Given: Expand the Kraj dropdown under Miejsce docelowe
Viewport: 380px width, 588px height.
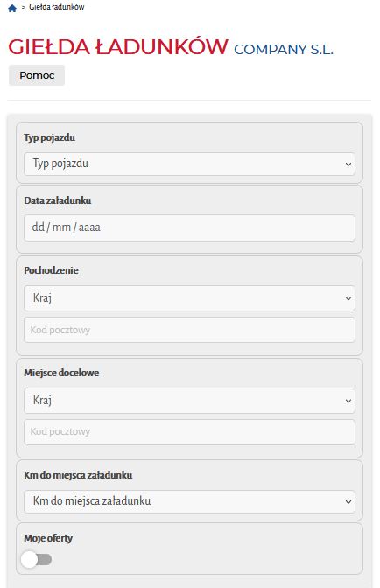Looking at the screenshot, I should [x=189, y=401].
